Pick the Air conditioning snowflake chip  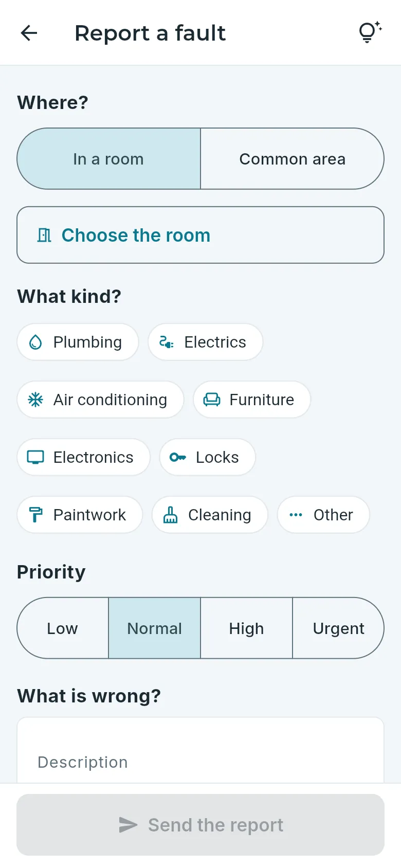(x=100, y=400)
